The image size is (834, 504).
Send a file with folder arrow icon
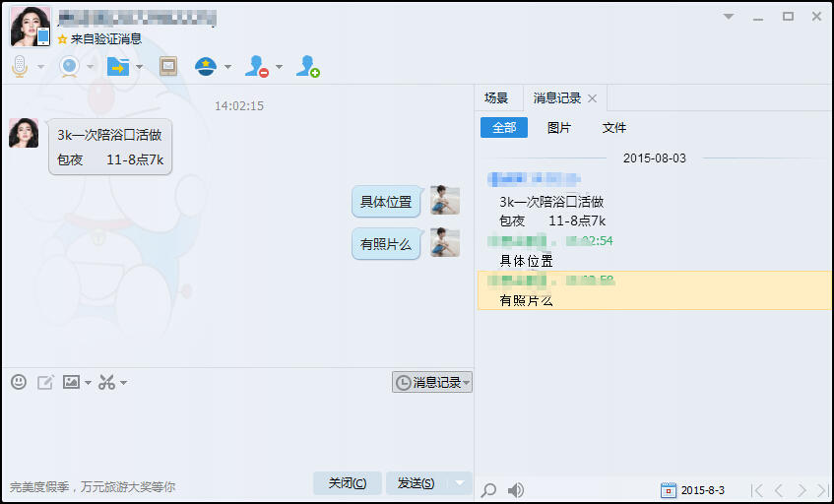point(118,67)
